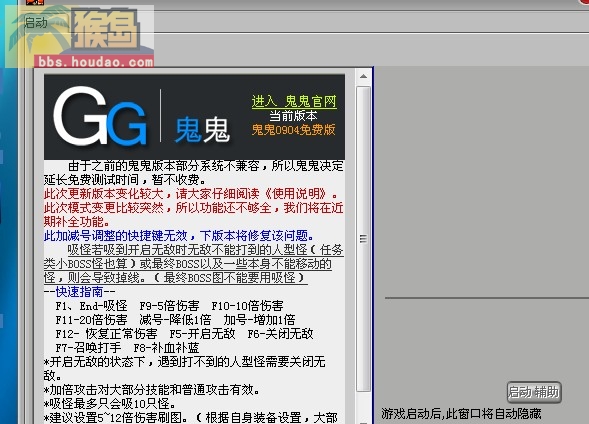Click the 延长免费测试时间,暂不收费 line
Screen dimensions: 589x424
[125, 180]
